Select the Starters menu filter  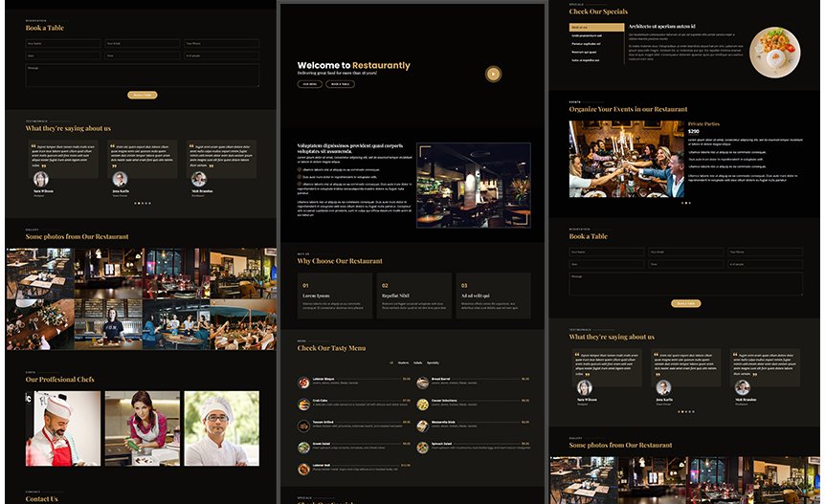coord(403,362)
